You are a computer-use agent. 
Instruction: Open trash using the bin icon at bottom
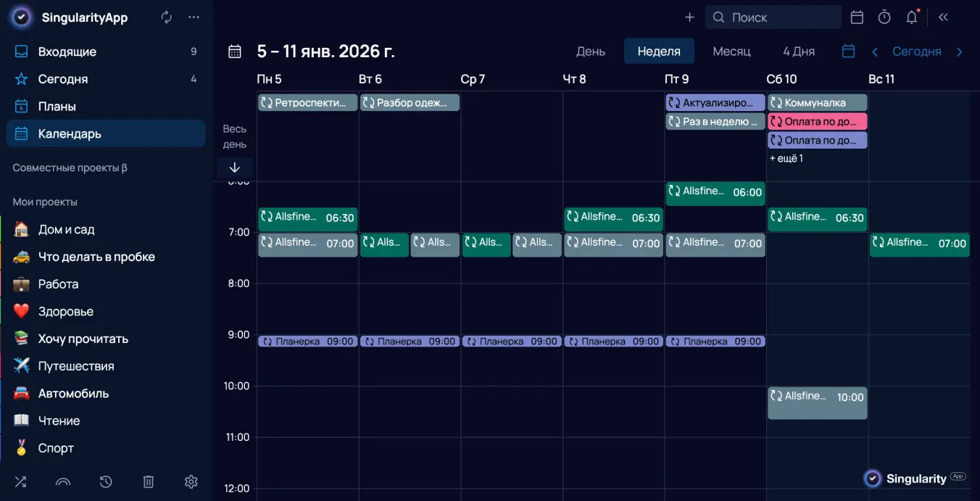pos(148,481)
